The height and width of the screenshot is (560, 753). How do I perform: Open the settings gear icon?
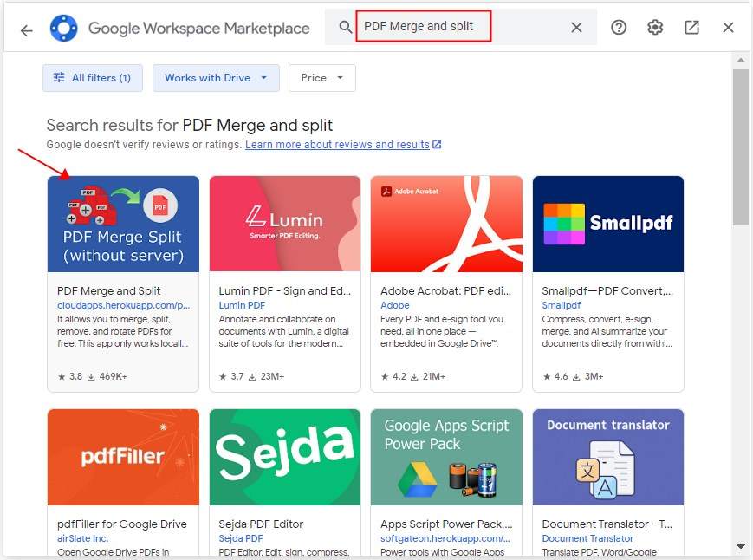pyautogui.click(x=655, y=28)
